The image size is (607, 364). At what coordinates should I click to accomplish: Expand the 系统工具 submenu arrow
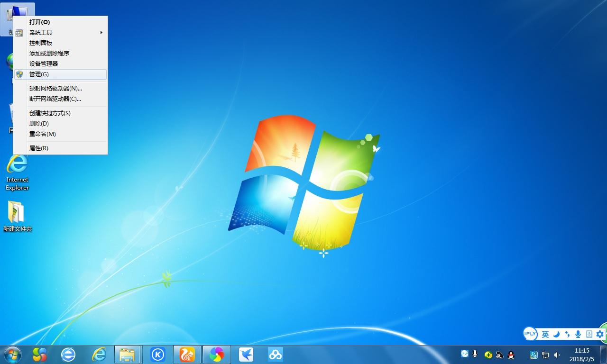101,33
